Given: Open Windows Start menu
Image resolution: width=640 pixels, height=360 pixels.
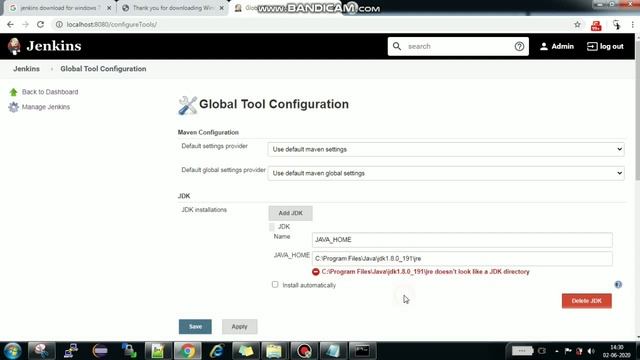Looking at the screenshot, I should [x=13, y=351].
